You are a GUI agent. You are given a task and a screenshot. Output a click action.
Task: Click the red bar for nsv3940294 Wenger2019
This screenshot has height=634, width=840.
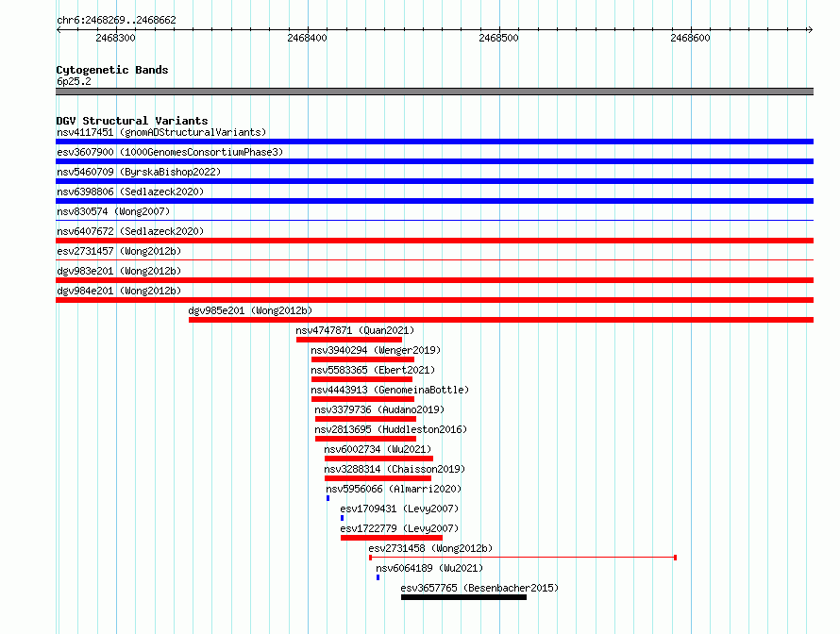click(362, 359)
